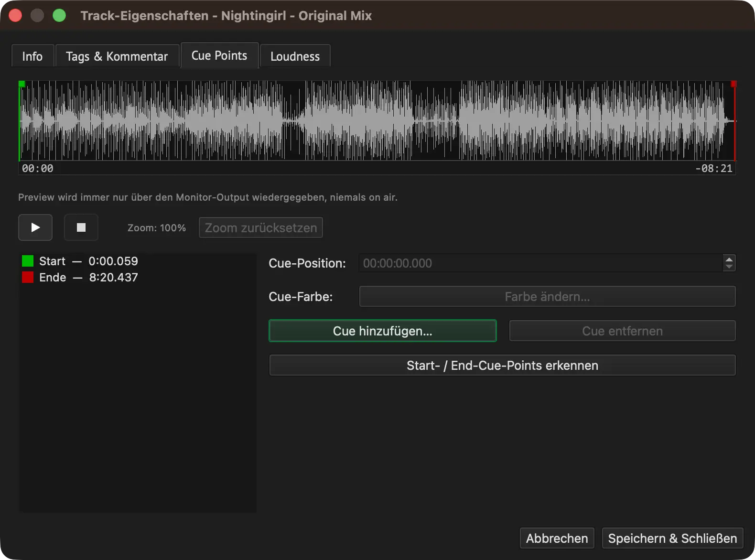The height and width of the screenshot is (560, 755).
Task: Click the Zoom: 100% label
Action: point(157,228)
